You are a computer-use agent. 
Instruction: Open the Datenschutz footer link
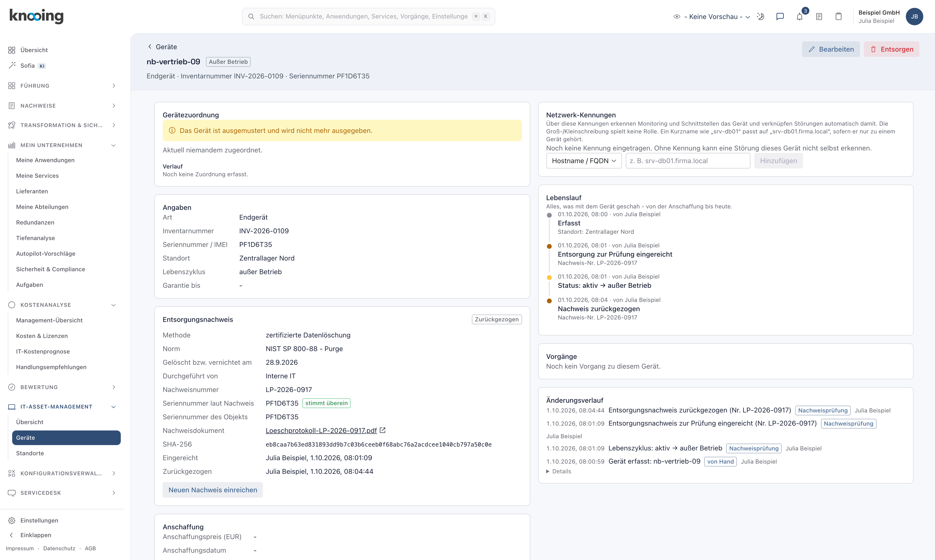[59, 548]
